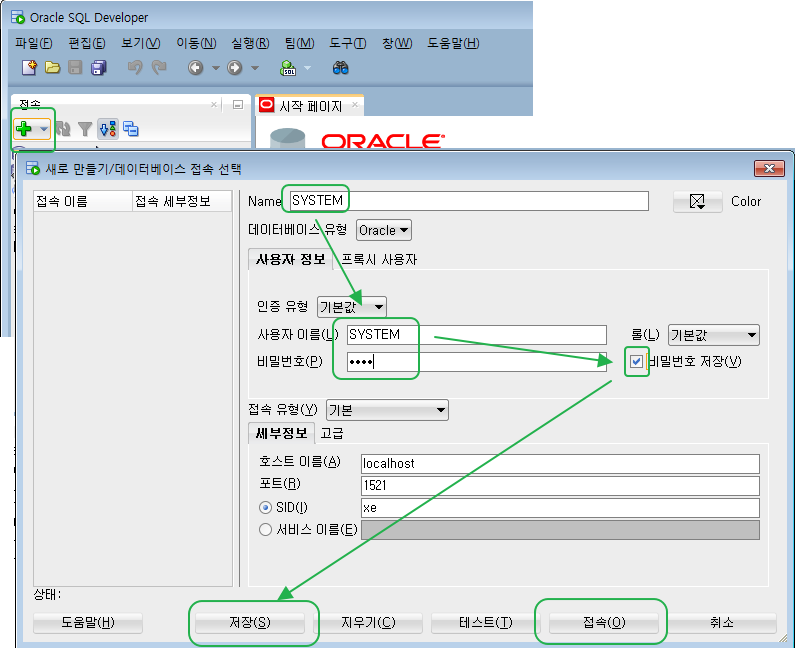Open the 이동 menu

pyautogui.click(x=196, y=43)
